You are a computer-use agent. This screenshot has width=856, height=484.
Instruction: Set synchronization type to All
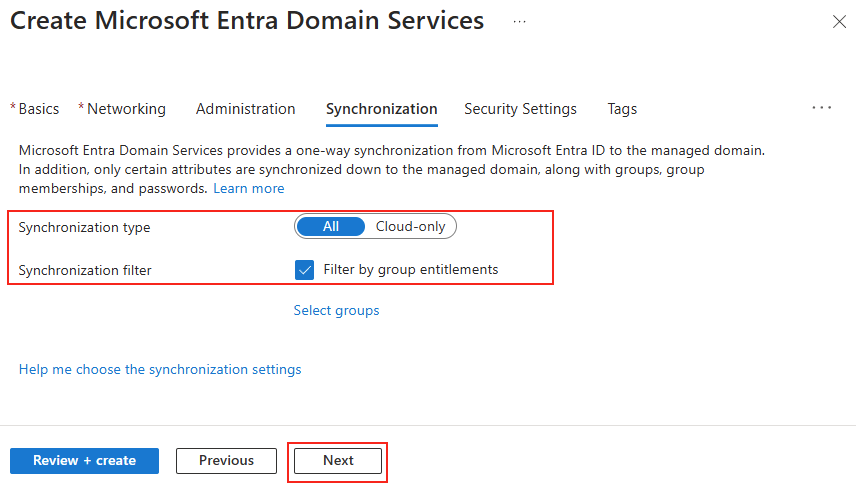click(x=331, y=226)
